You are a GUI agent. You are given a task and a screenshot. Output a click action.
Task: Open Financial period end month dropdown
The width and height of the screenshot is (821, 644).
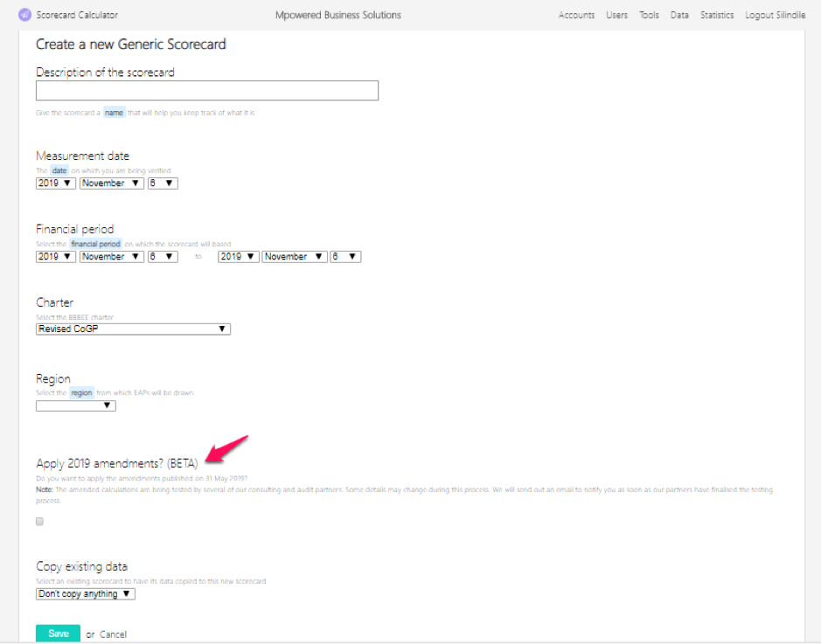tap(295, 256)
